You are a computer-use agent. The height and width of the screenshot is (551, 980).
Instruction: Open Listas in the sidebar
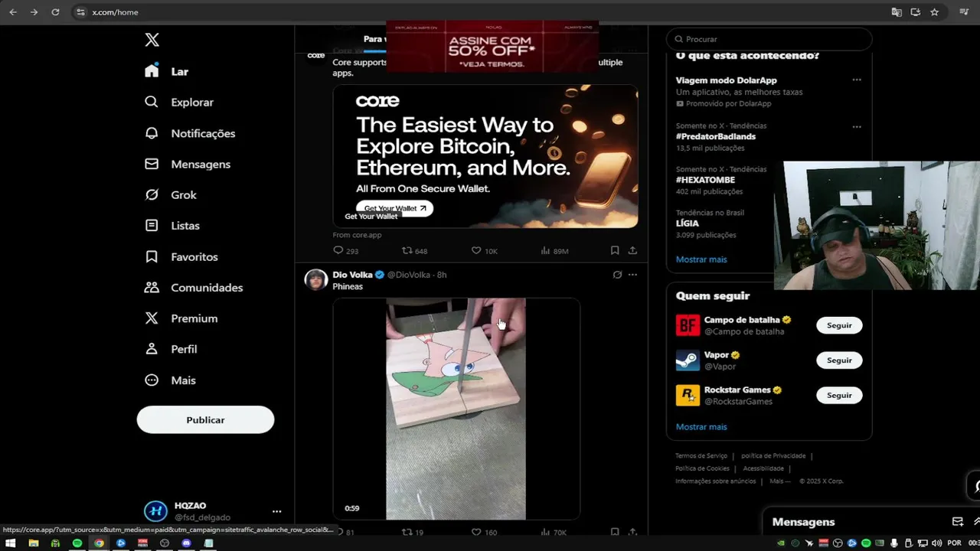[172, 226]
